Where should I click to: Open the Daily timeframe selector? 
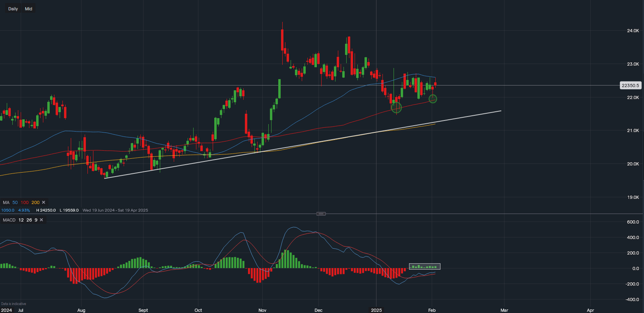13,9
